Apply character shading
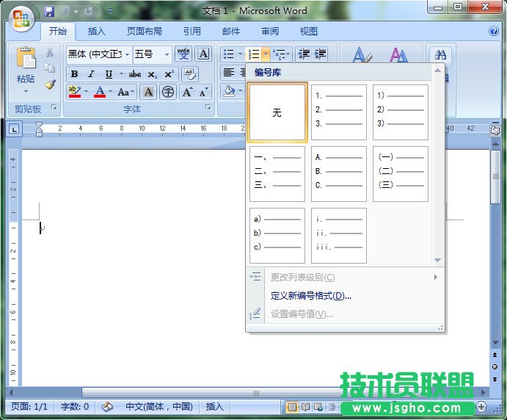The width and height of the screenshot is (507, 420). pos(148,92)
